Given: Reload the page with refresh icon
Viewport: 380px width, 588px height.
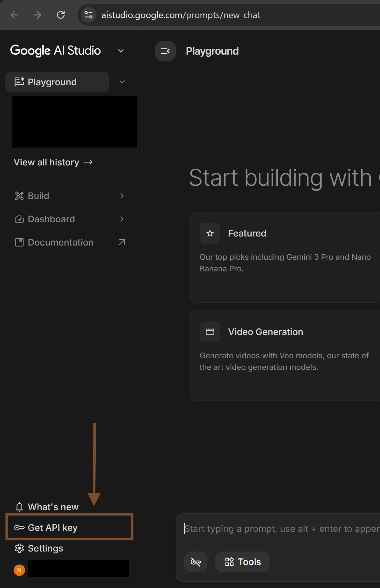Looking at the screenshot, I should [61, 15].
